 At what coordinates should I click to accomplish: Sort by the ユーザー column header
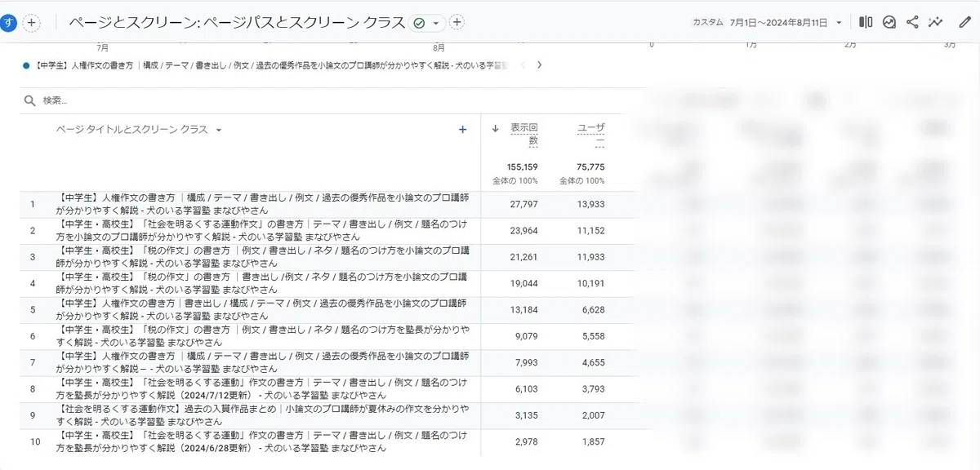591,134
